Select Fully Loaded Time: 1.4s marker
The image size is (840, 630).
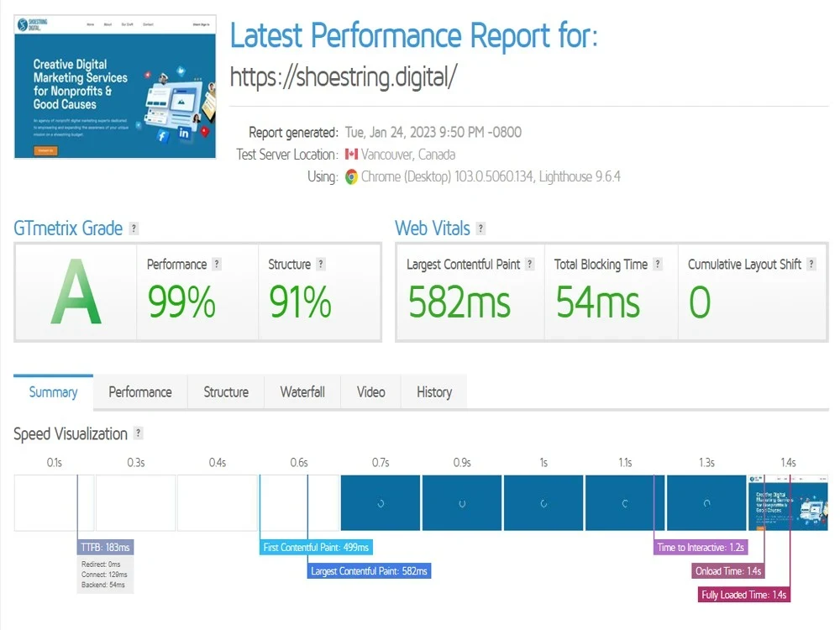click(744, 595)
